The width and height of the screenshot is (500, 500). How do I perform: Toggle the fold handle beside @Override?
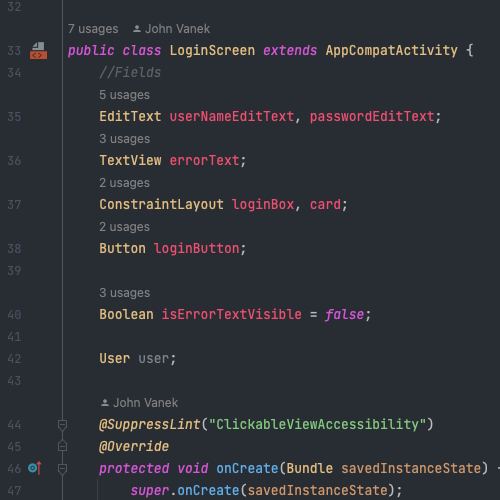62,446
